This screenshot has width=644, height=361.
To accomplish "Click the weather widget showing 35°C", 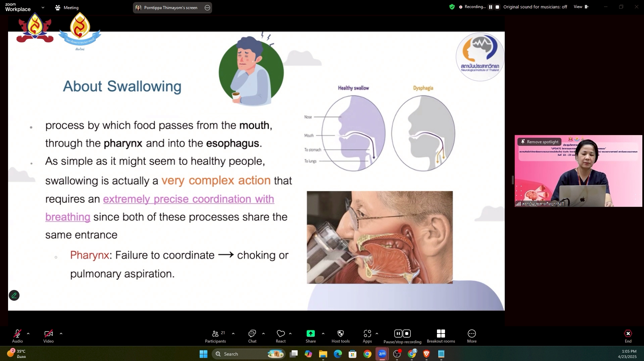I will [17, 354].
